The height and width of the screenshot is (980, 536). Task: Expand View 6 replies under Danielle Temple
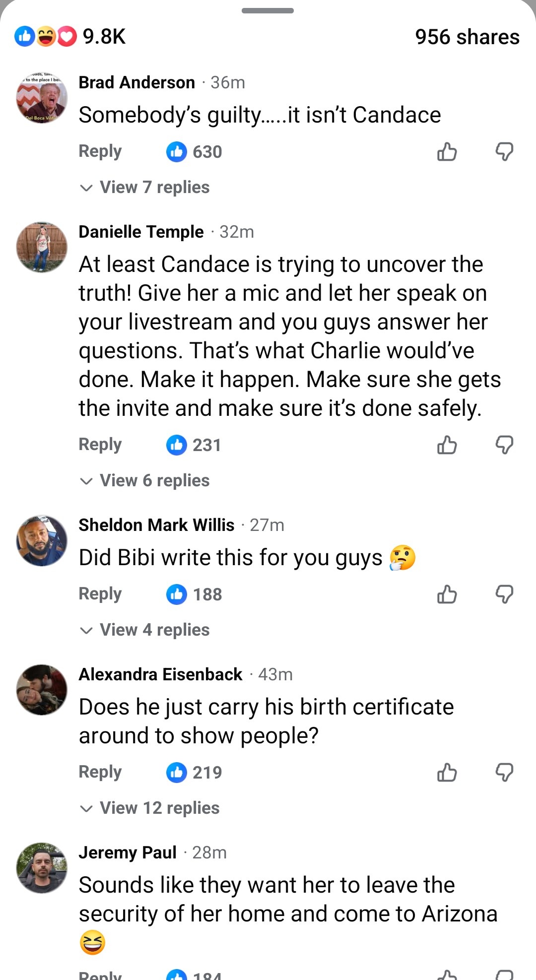point(154,481)
